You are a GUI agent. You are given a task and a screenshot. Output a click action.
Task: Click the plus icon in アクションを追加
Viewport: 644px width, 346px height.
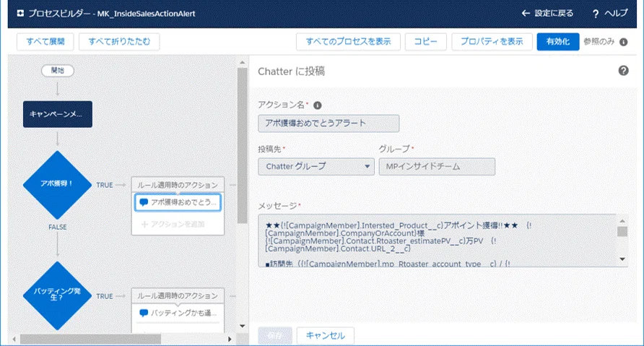(144, 225)
